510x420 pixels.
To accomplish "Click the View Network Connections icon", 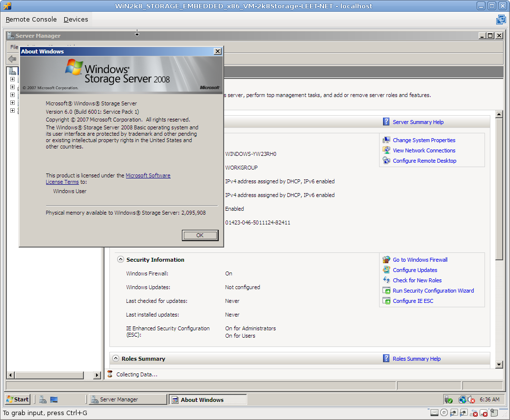I will 386,150.
